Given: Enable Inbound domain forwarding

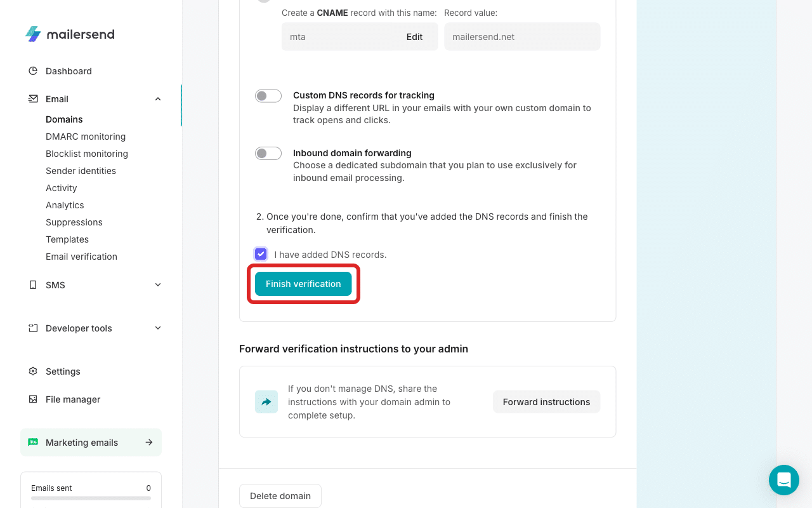Looking at the screenshot, I should click(268, 153).
